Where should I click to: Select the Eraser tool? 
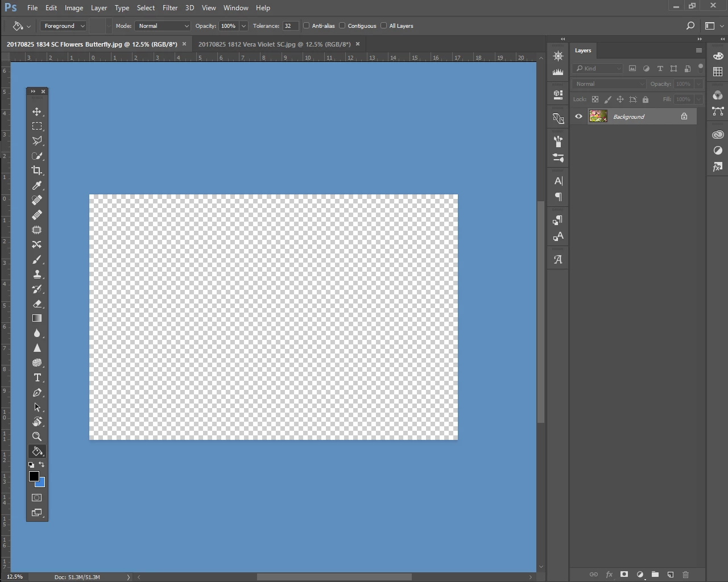[37, 304]
